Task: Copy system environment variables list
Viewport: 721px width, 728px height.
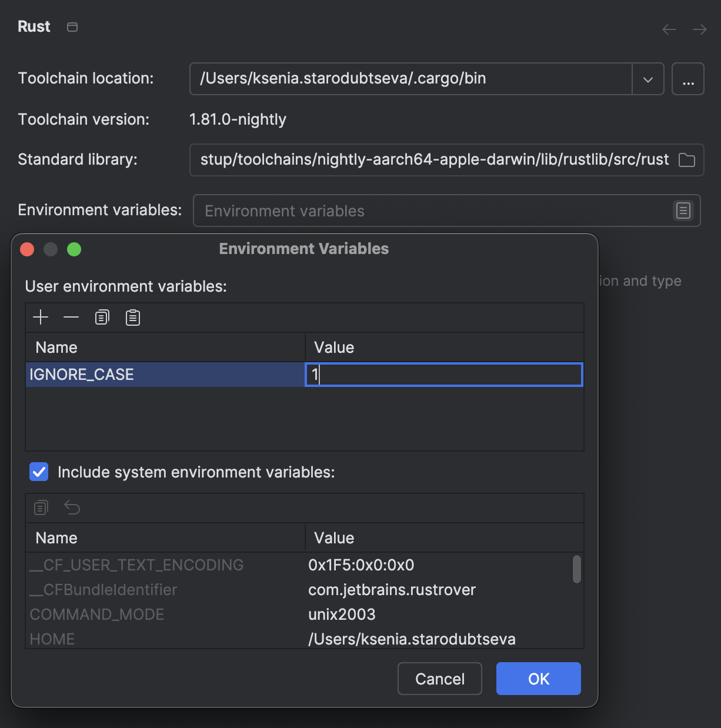Action: coord(41,507)
